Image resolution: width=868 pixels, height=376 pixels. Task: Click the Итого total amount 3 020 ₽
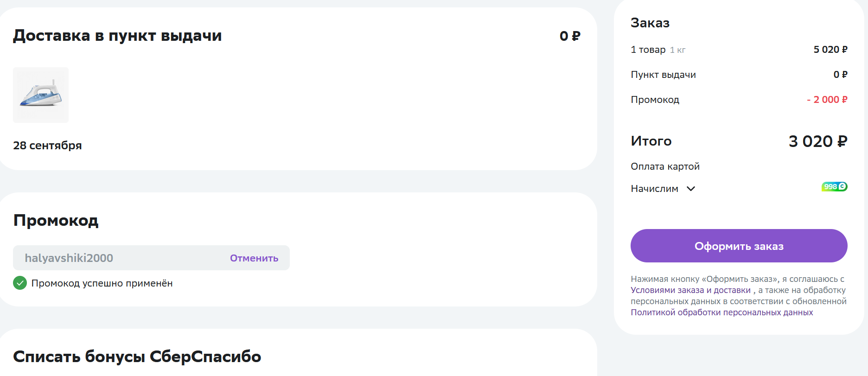pos(818,141)
